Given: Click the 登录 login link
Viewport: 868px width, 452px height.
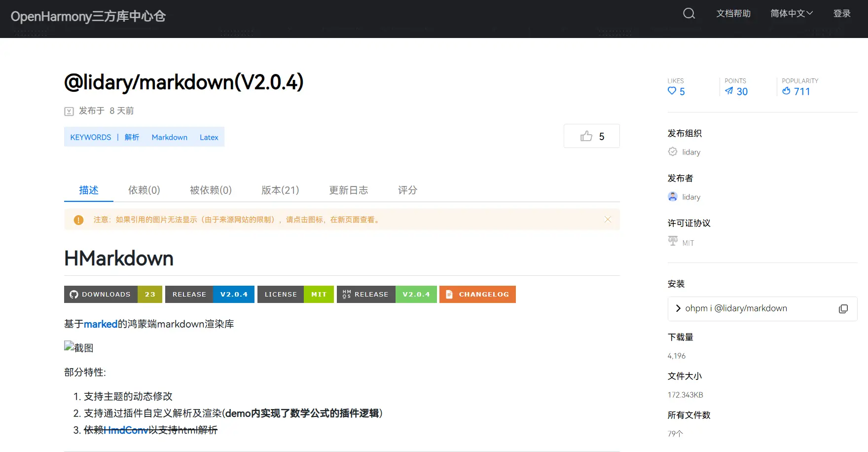Looking at the screenshot, I should point(842,13).
